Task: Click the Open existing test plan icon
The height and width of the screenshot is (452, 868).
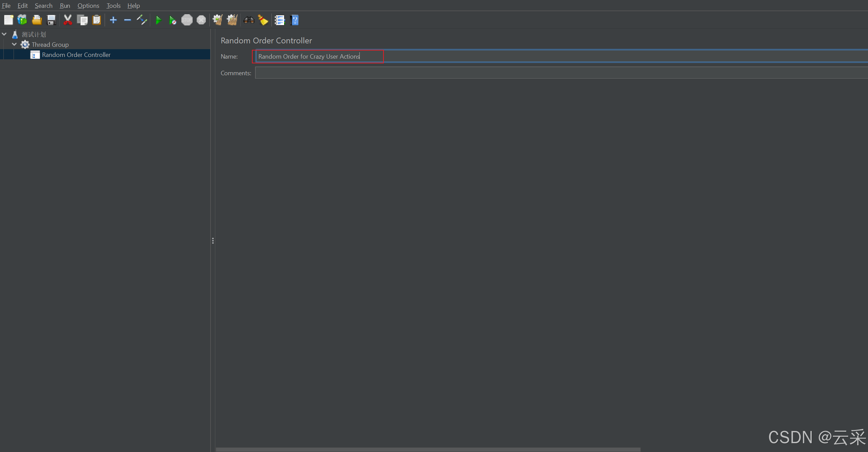Action: click(x=37, y=20)
